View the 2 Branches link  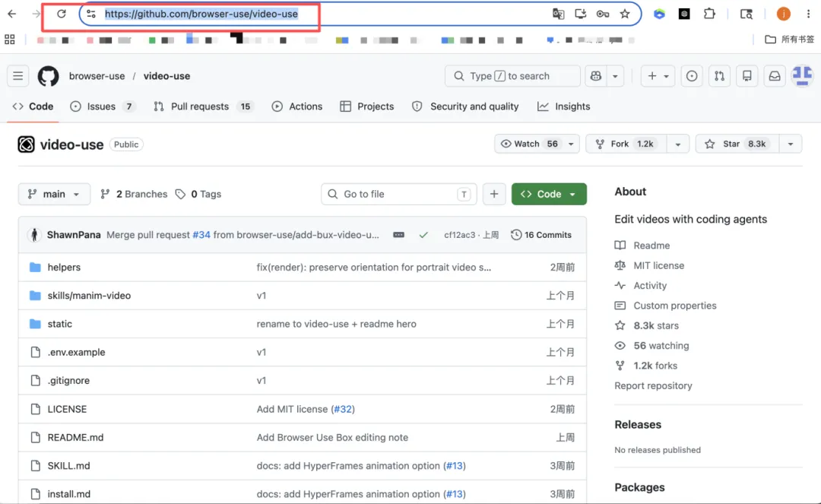pos(134,194)
